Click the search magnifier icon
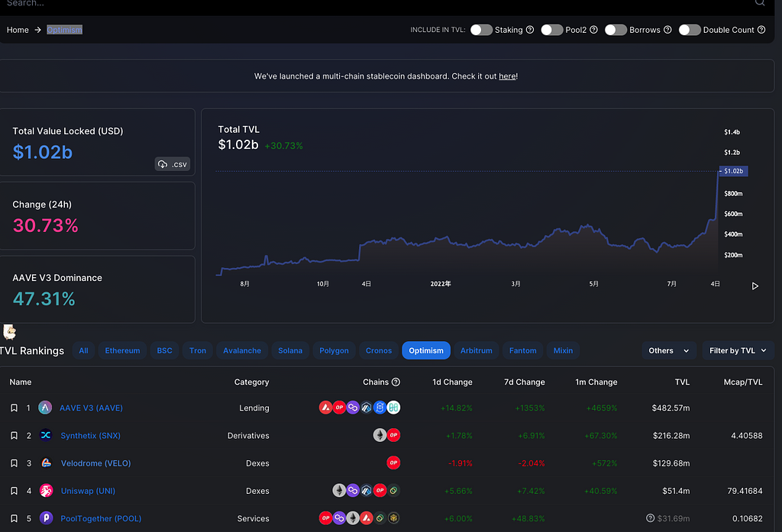782x532 pixels. [760, 3]
